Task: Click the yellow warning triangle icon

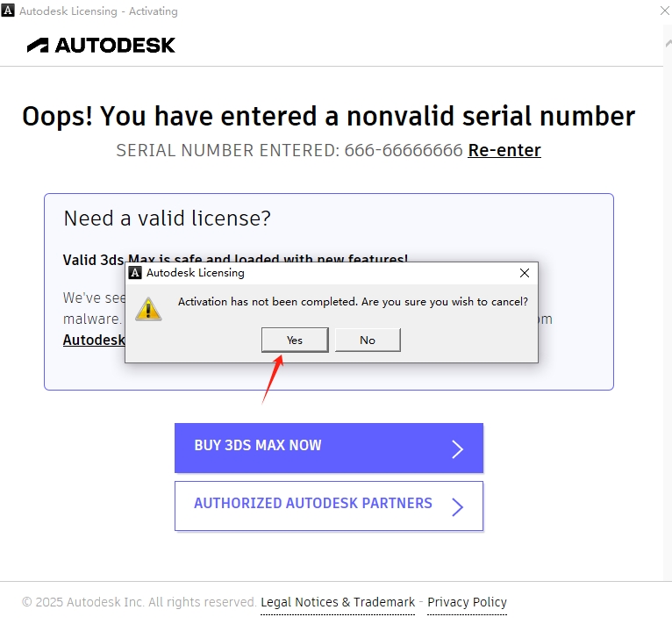Action: click(148, 308)
